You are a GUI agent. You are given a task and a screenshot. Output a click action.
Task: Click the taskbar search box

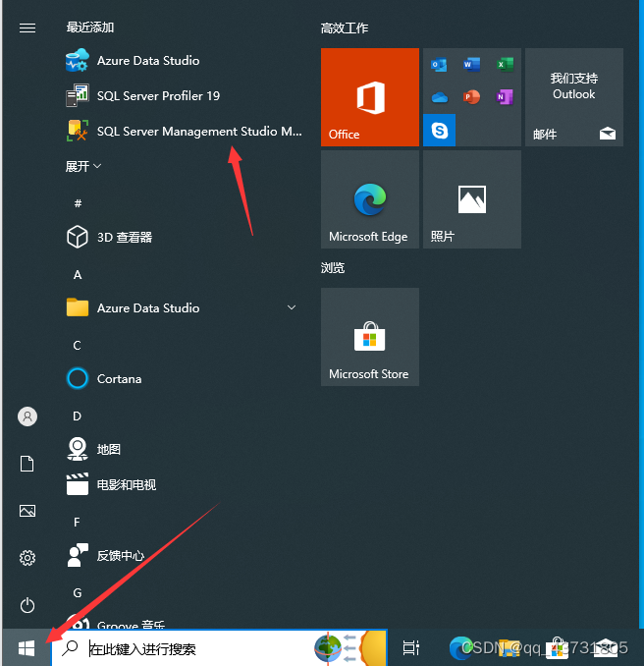pos(219,648)
